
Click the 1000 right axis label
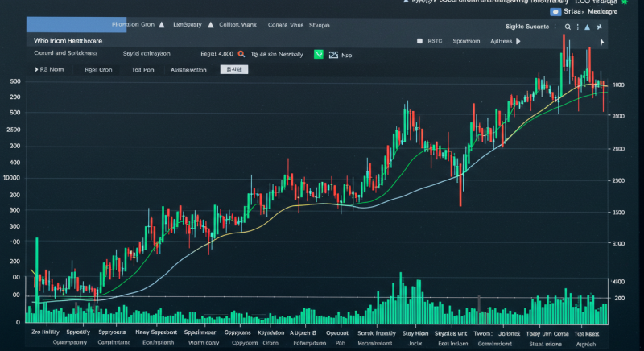pyautogui.click(x=618, y=85)
